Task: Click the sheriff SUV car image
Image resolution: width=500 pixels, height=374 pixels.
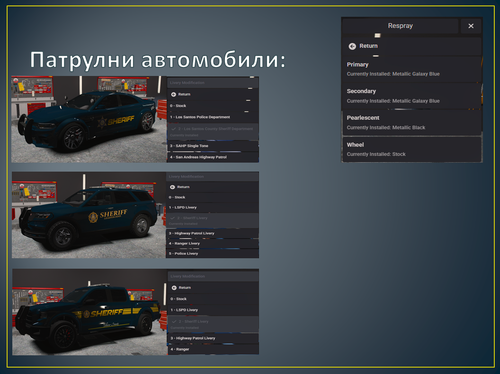Action: (x=89, y=215)
